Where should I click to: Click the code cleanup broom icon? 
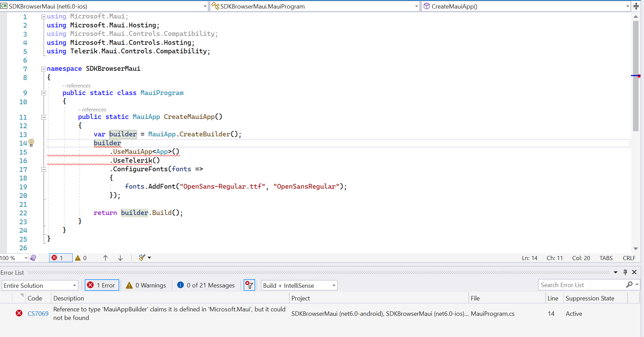(142, 258)
